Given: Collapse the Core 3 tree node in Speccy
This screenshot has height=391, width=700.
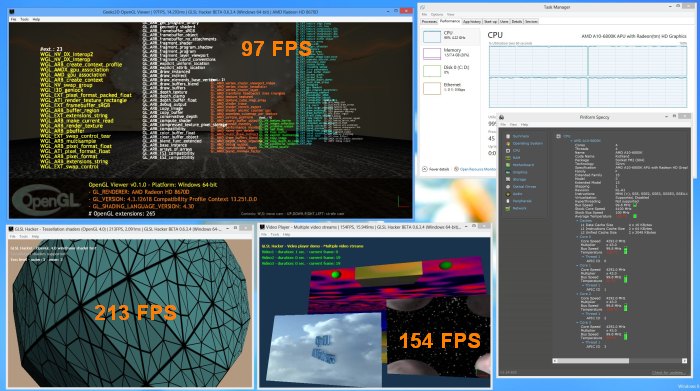Looking at the screenshot, I should [x=577, y=323].
